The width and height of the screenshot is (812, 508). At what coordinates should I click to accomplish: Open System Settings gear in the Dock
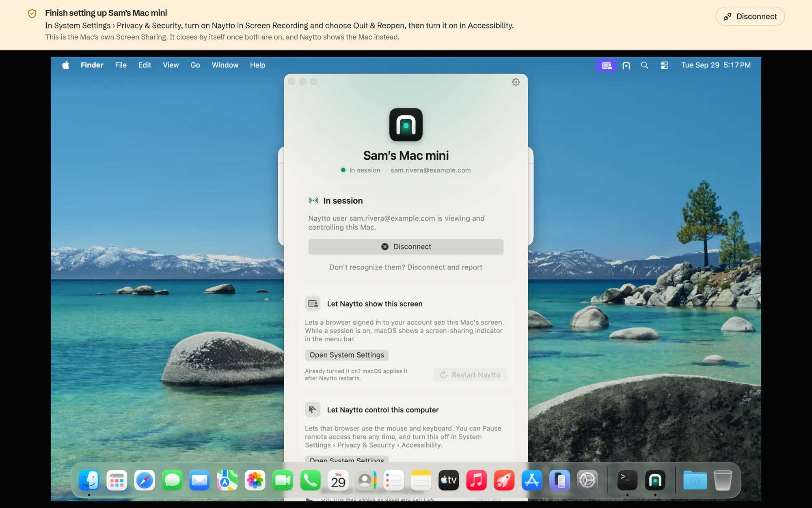point(587,480)
